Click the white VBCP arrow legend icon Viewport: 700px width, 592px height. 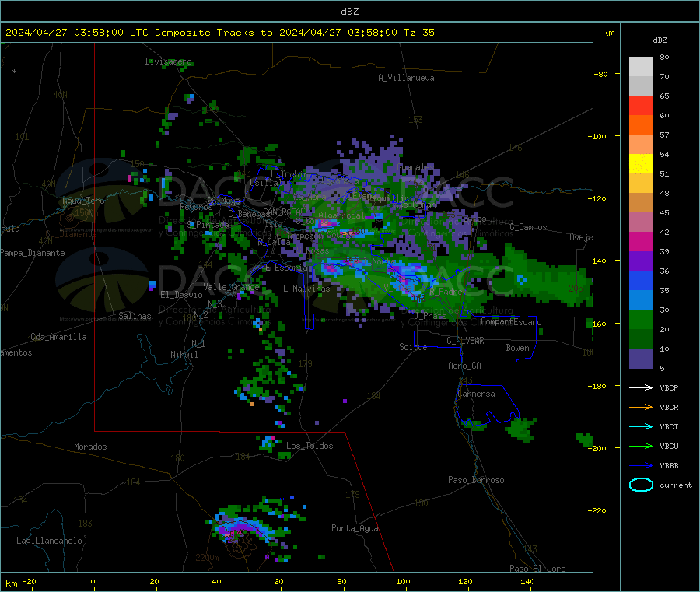641,387
